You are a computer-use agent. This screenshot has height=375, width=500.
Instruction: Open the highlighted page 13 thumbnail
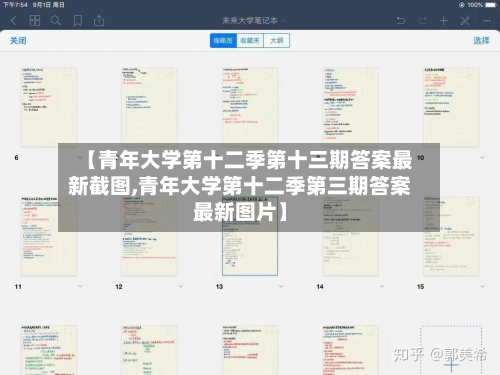(250, 236)
